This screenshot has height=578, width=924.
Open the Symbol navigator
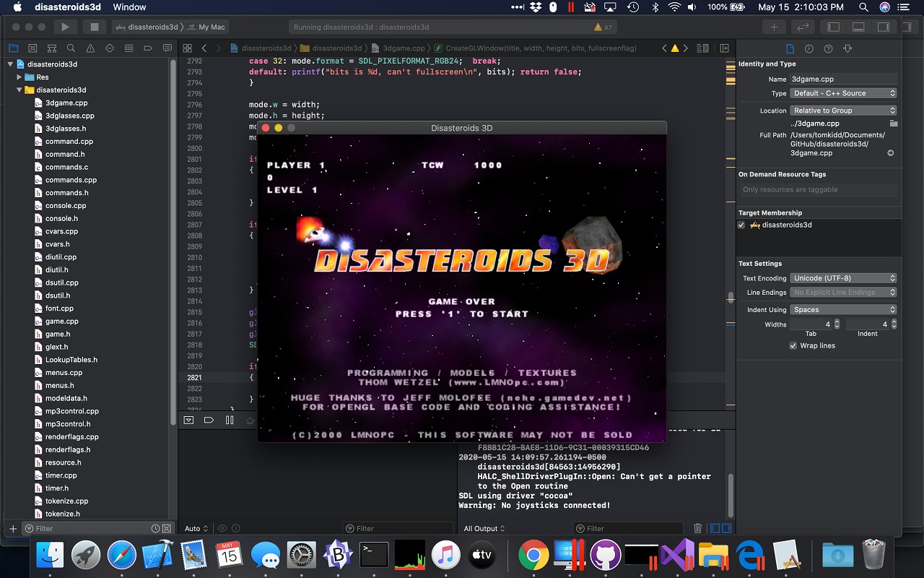51,48
